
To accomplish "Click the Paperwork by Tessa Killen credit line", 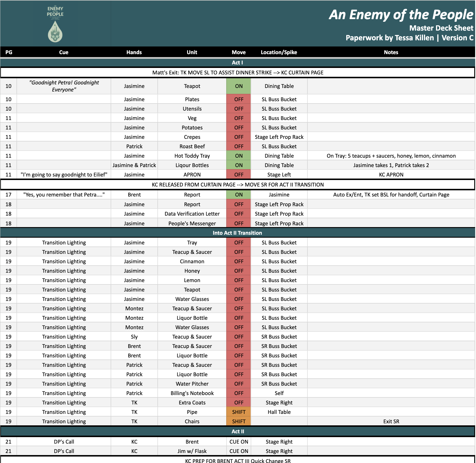I will tap(409, 38).
